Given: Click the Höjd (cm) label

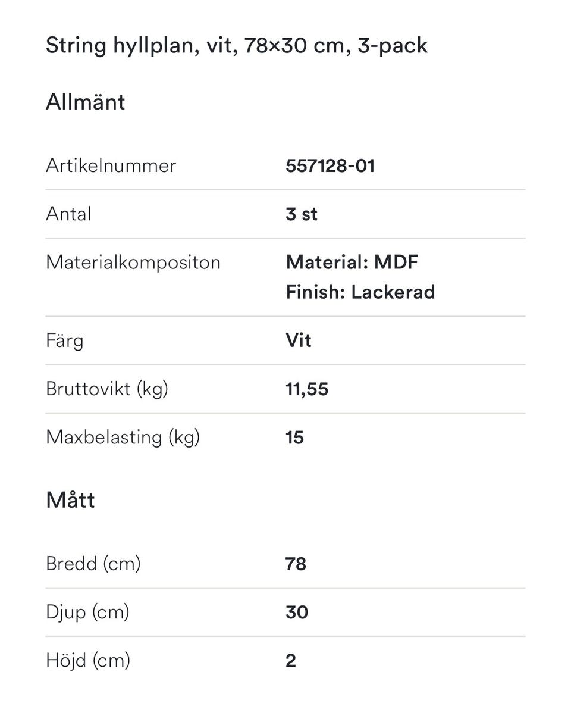Looking at the screenshot, I should (x=87, y=660).
